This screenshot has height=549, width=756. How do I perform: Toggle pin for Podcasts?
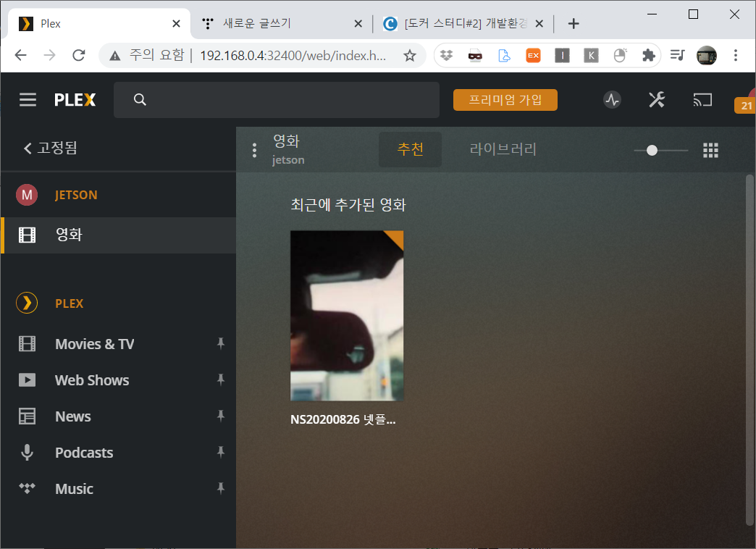point(220,452)
